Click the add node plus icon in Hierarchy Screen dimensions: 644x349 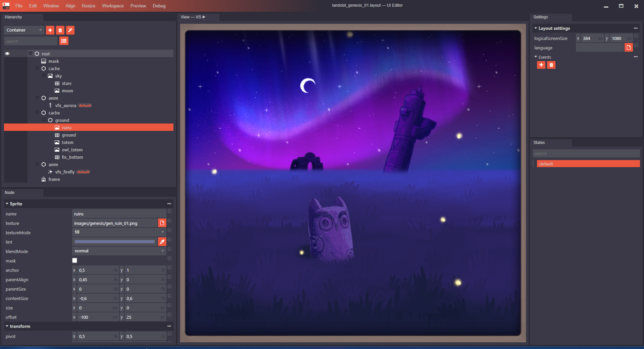[x=50, y=30]
